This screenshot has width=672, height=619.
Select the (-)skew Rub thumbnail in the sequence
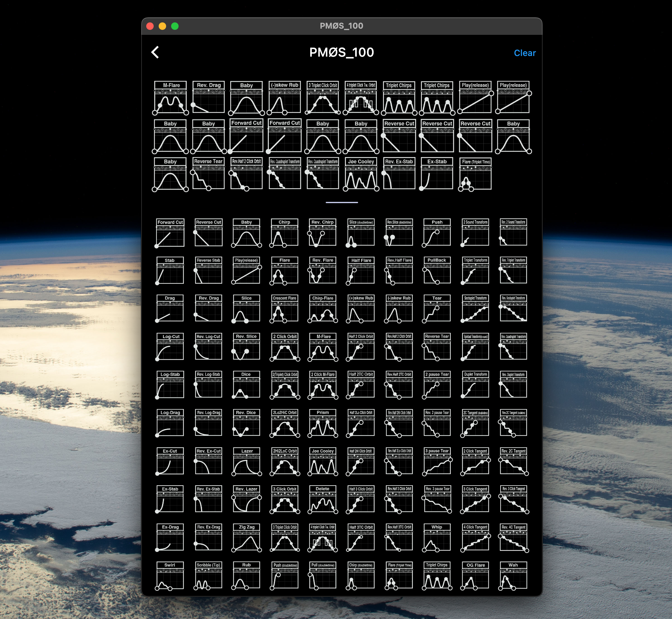(x=284, y=98)
